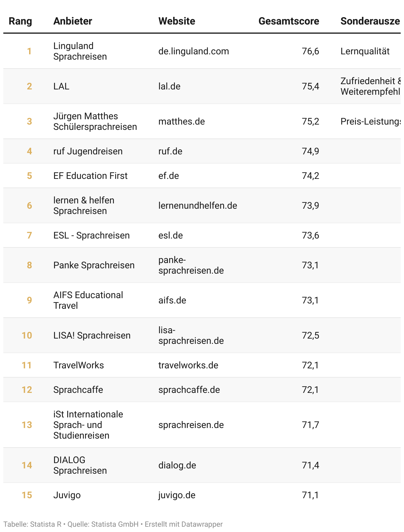Click the Rang column header
This screenshot has width=404, height=532.
(x=20, y=21)
